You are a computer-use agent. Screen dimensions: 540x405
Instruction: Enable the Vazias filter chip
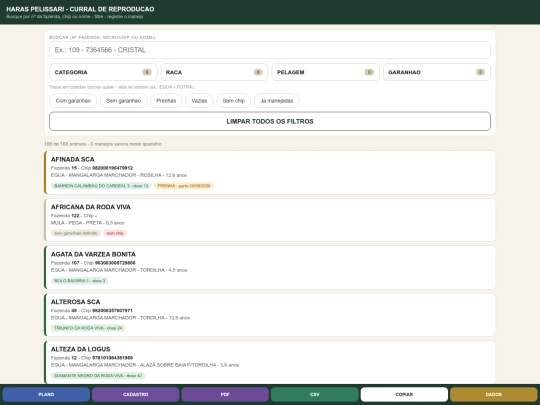coord(199,101)
